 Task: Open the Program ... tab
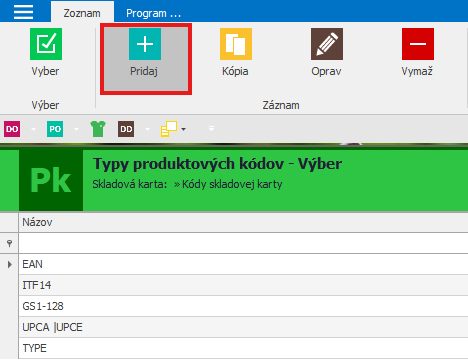153,13
